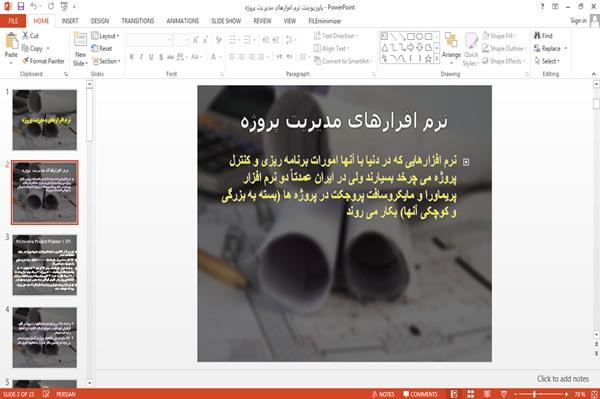Open Help question mark icon
This screenshot has width=600, height=399.
click(x=542, y=7)
